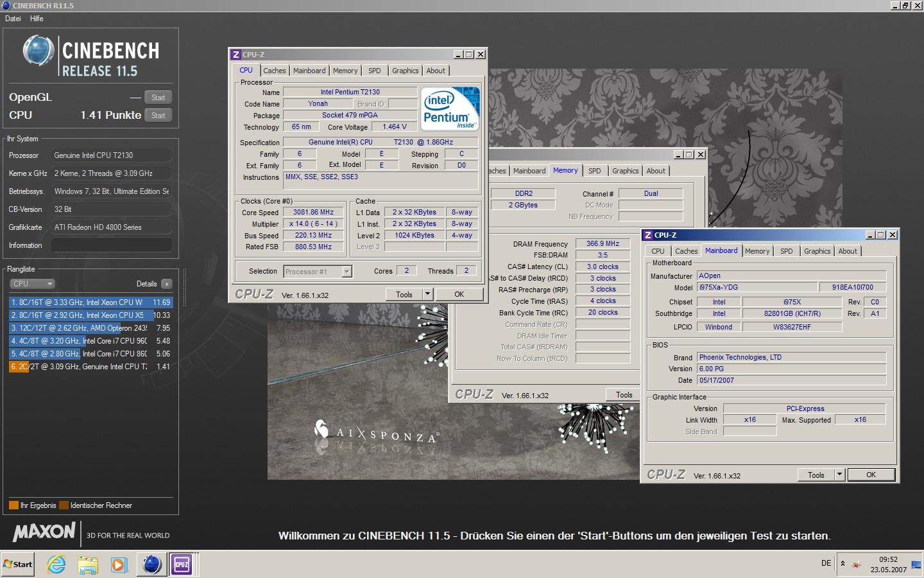924x578 pixels.
Task: Click the Manufacturer field AOpen
Action: (791, 276)
